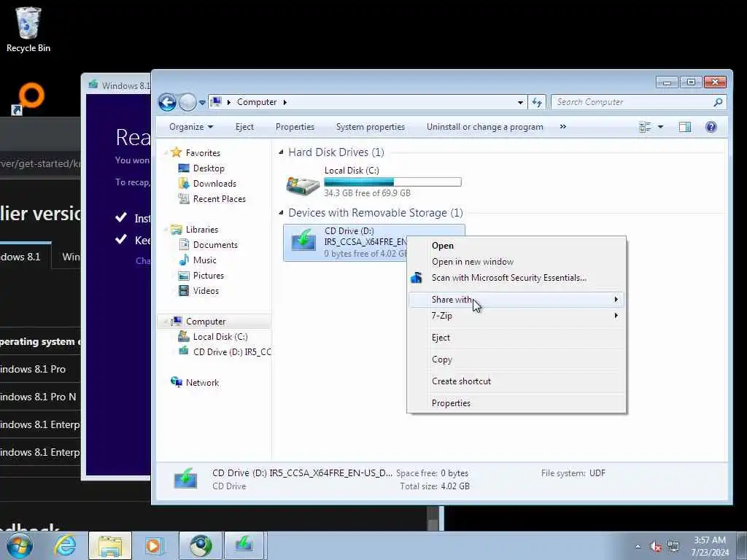The image size is (747, 560).
Task: Click the Windows Start button
Action: point(20,545)
